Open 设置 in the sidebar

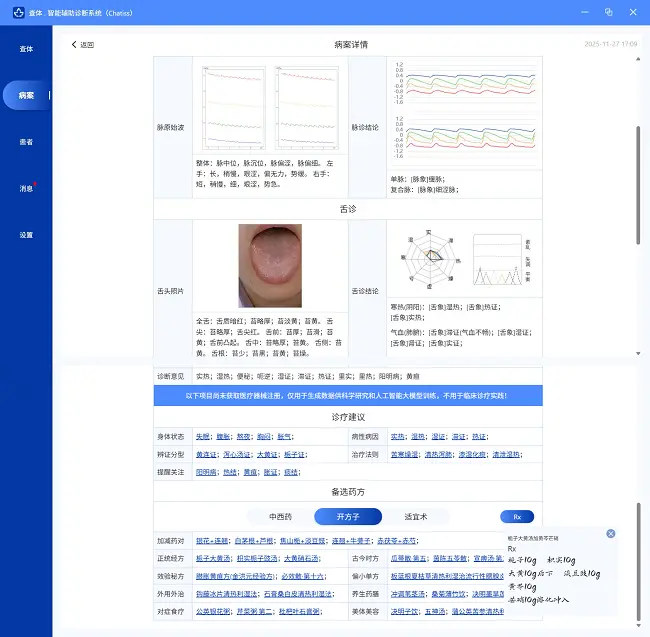(x=26, y=235)
